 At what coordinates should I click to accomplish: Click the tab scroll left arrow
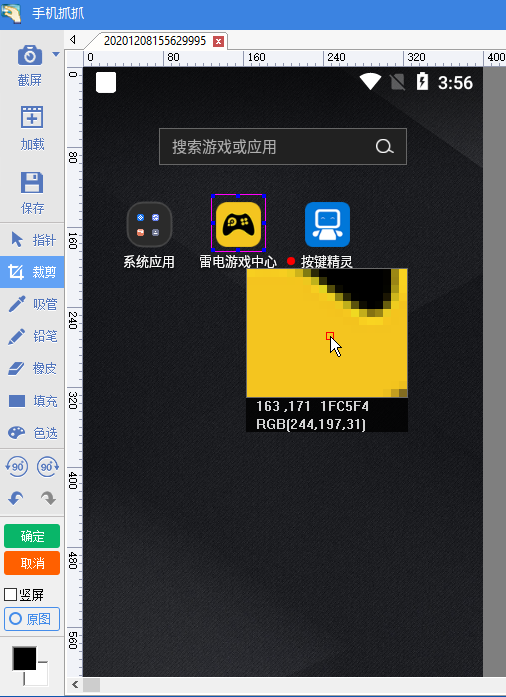click(x=73, y=40)
